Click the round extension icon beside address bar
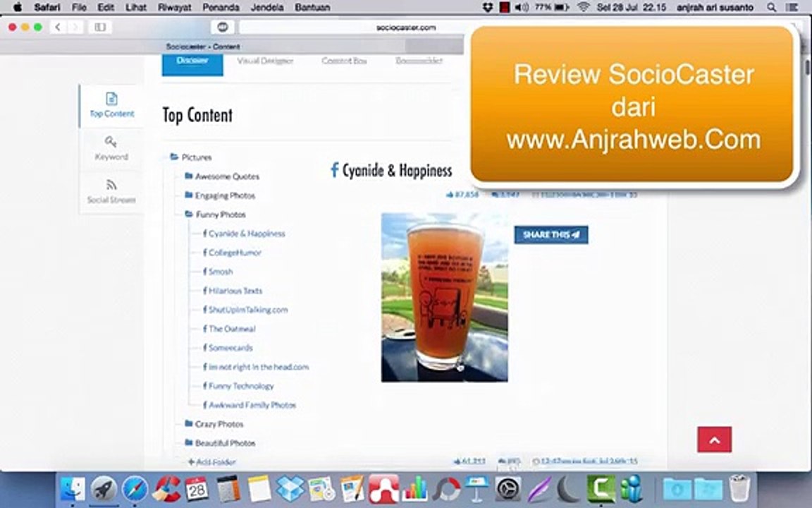The width and height of the screenshot is (812, 508). tap(223, 27)
